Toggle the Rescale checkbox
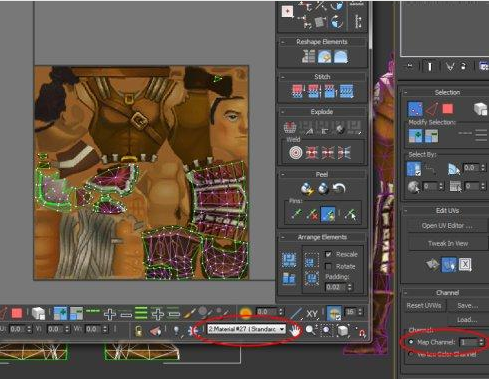The image size is (489, 379). (328, 254)
